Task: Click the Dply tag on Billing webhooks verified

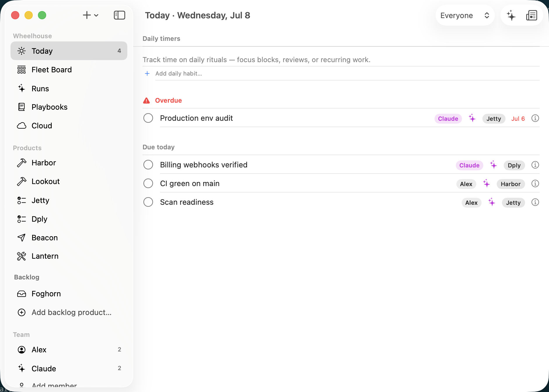Action: tap(514, 165)
